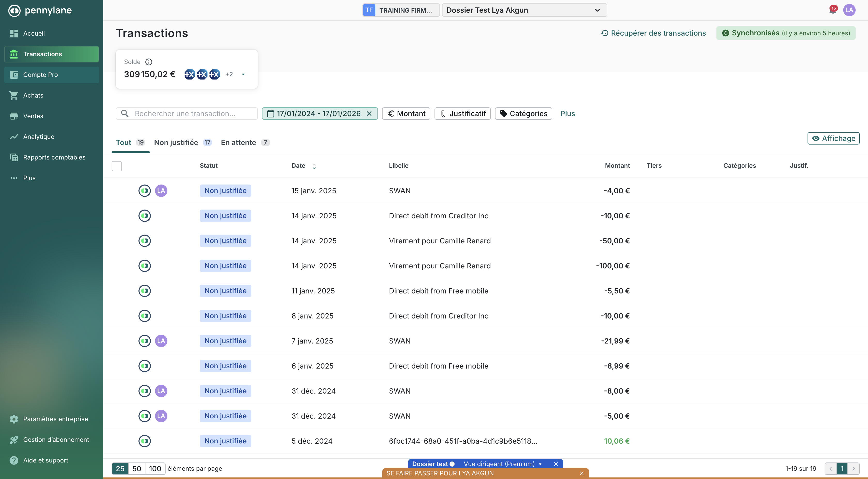Click the Synchronisés status button

point(786,33)
